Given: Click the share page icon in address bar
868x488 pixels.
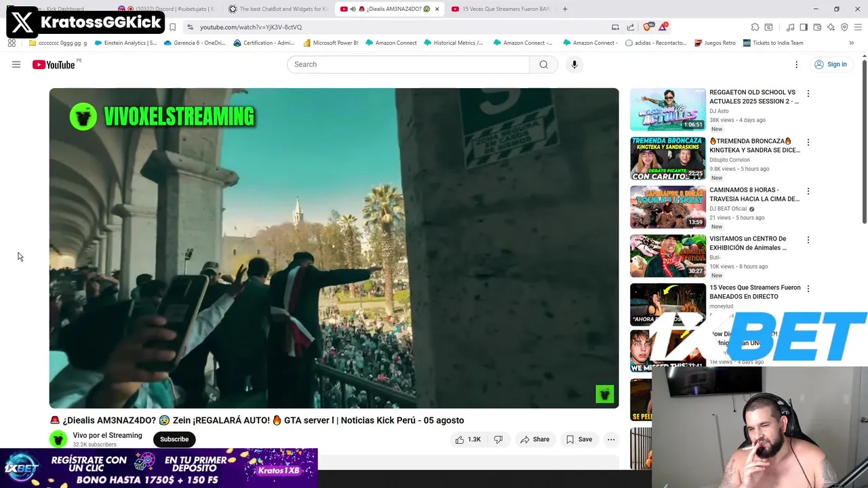Looking at the screenshot, I should coord(631,27).
